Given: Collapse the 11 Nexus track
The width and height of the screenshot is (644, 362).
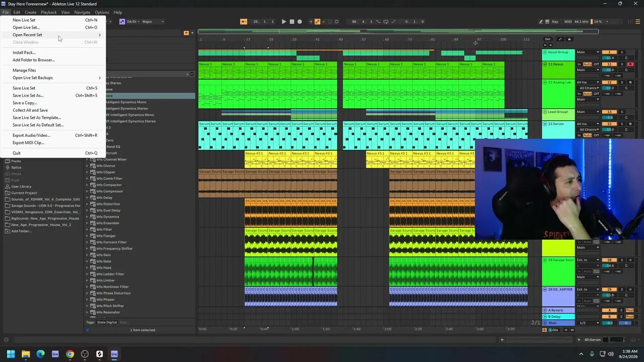Looking at the screenshot, I should pyautogui.click(x=544, y=64).
